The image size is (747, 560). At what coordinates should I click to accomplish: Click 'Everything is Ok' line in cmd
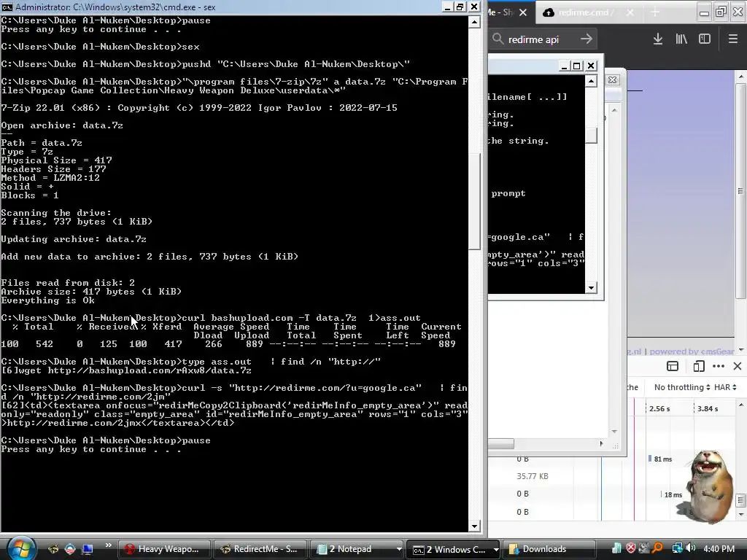point(47,300)
